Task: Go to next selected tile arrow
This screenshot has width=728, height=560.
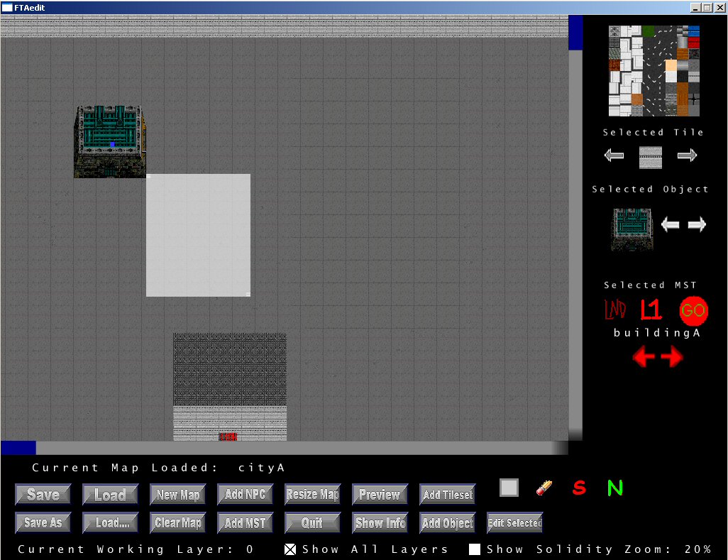Action: pyautogui.click(x=687, y=156)
